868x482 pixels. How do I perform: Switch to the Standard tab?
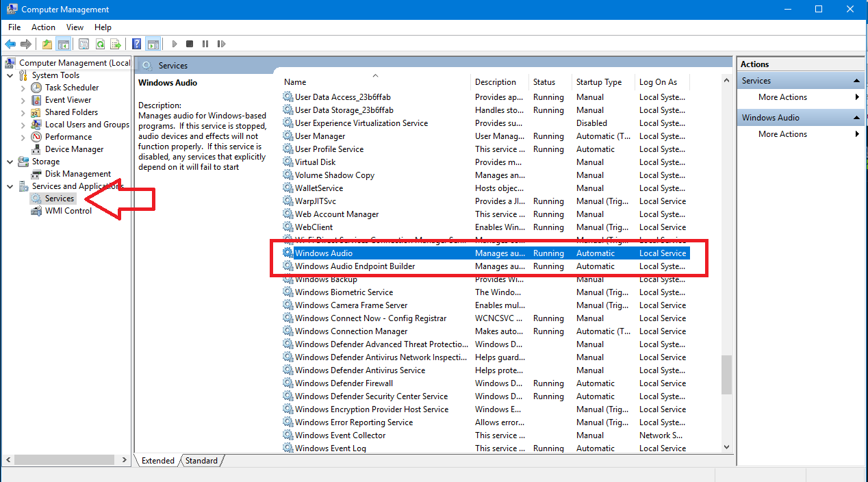[x=201, y=461]
